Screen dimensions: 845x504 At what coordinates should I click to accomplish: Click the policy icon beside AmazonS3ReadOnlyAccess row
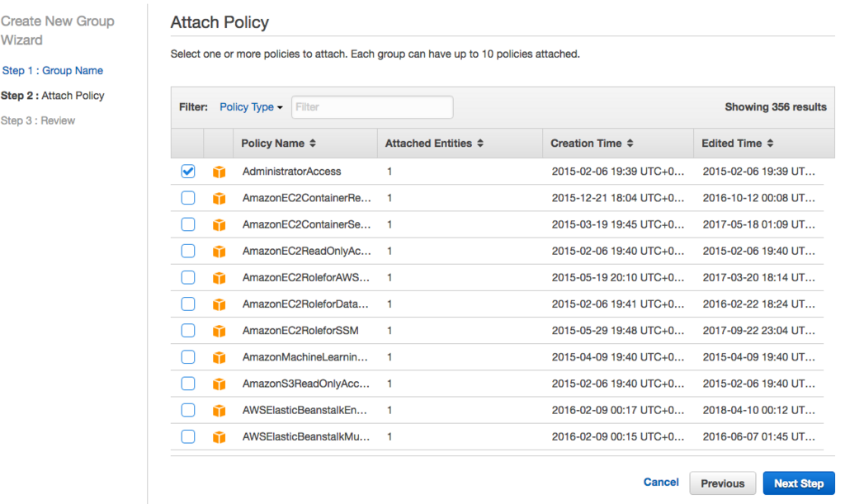tap(219, 384)
